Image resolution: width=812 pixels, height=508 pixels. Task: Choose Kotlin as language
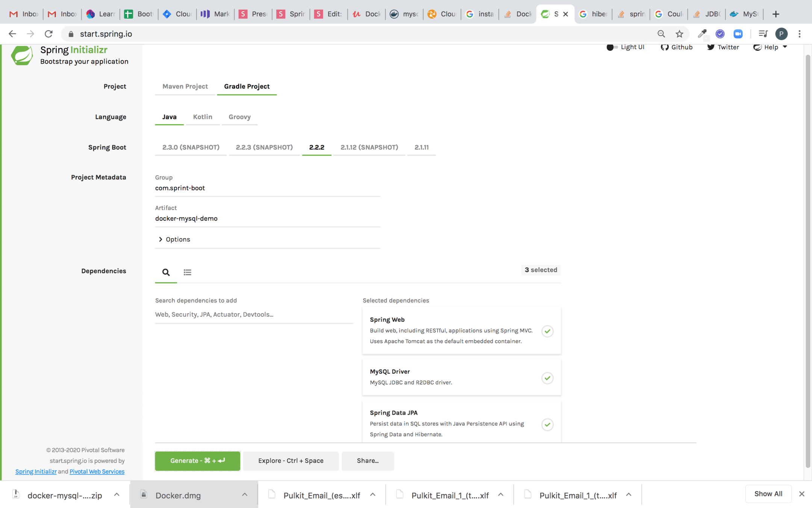(x=202, y=117)
